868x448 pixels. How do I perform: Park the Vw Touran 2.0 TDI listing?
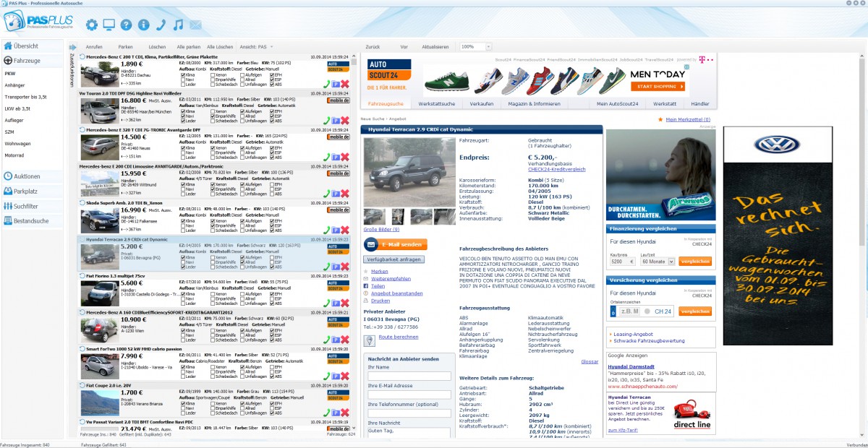pos(336,120)
